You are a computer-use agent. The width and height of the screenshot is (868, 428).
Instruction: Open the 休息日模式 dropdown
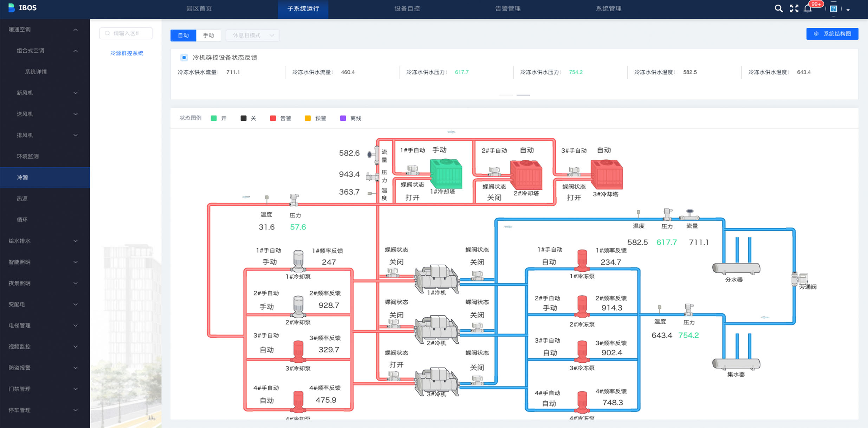point(253,35)
